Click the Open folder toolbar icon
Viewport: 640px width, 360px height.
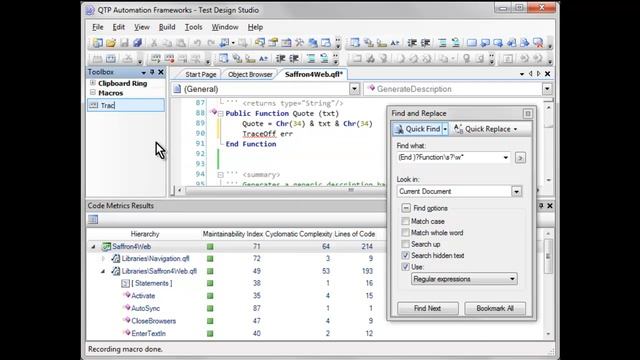point(111,43)
